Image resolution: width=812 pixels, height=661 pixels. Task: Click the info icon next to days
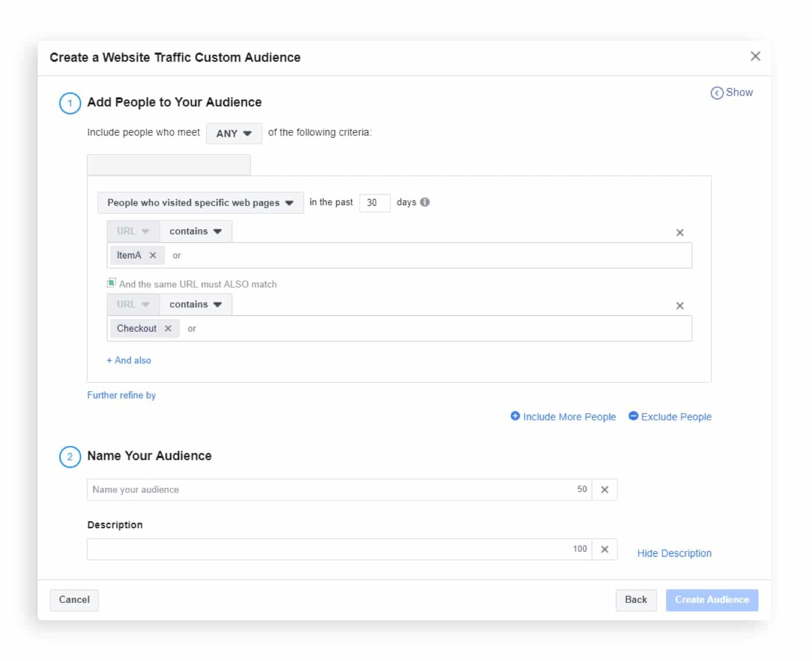point(425,202)
